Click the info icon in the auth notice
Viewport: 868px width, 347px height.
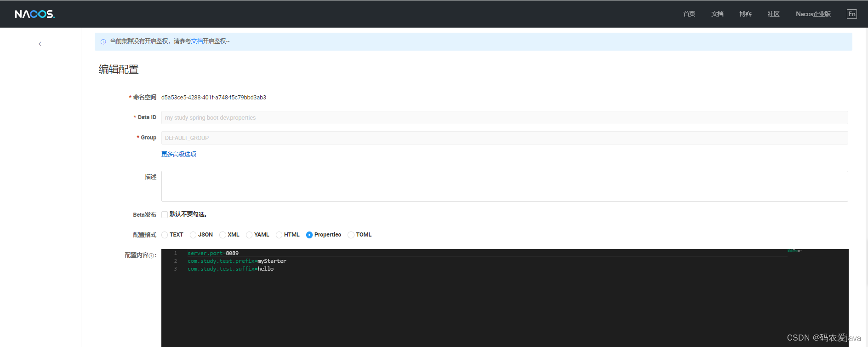pyautogui.click(x=103, y=41)
